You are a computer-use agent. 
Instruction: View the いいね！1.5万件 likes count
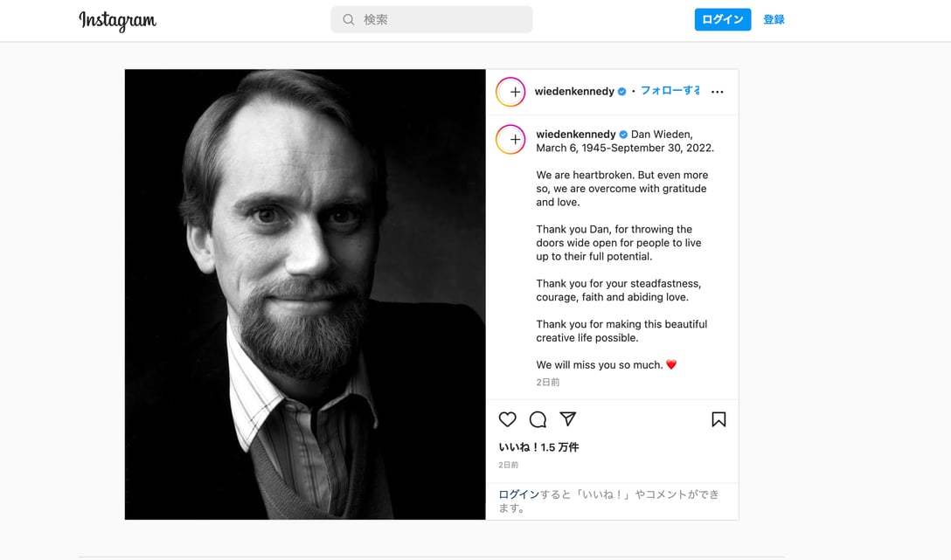538,447
